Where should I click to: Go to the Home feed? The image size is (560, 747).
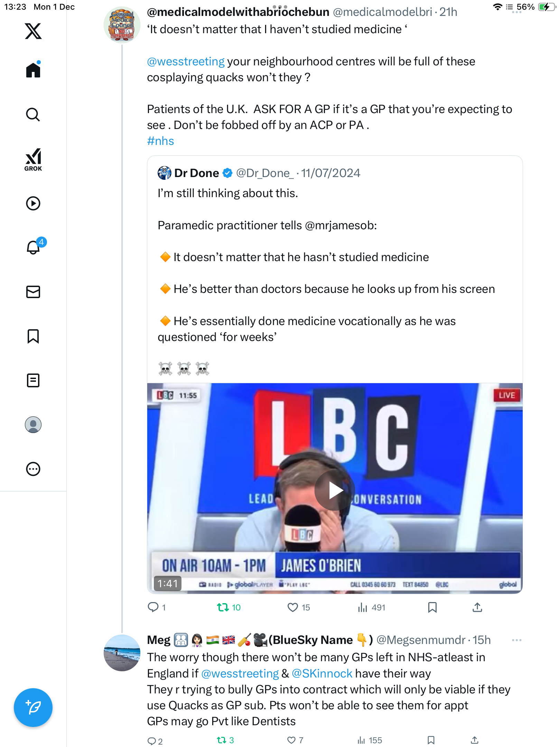click(x=33, y=70)
